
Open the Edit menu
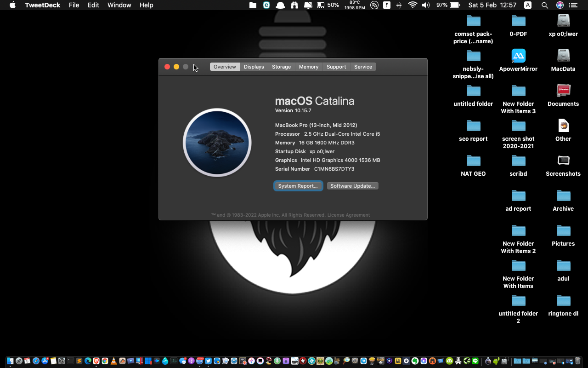pos(93,5)
